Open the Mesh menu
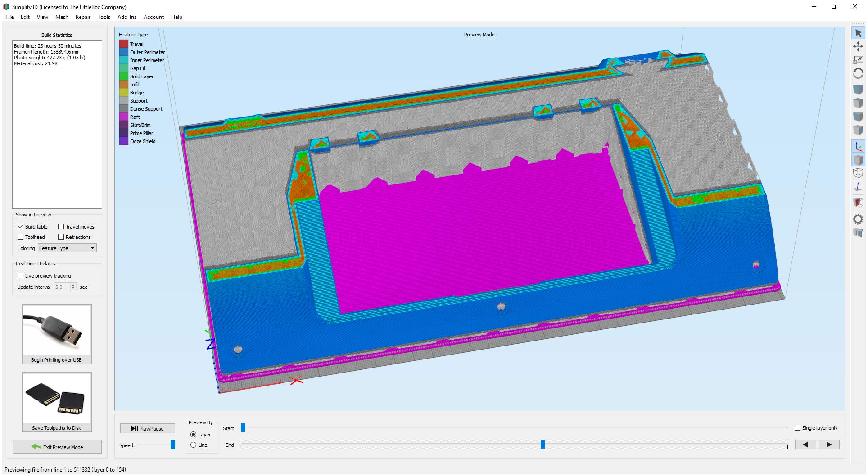Viewport: 868px width, 476px height. [62, 17]
